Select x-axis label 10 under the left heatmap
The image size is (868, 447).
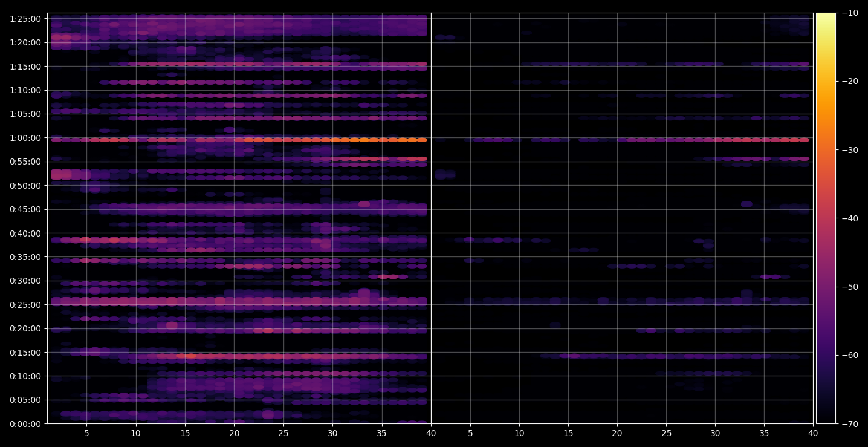pos(135,433)
